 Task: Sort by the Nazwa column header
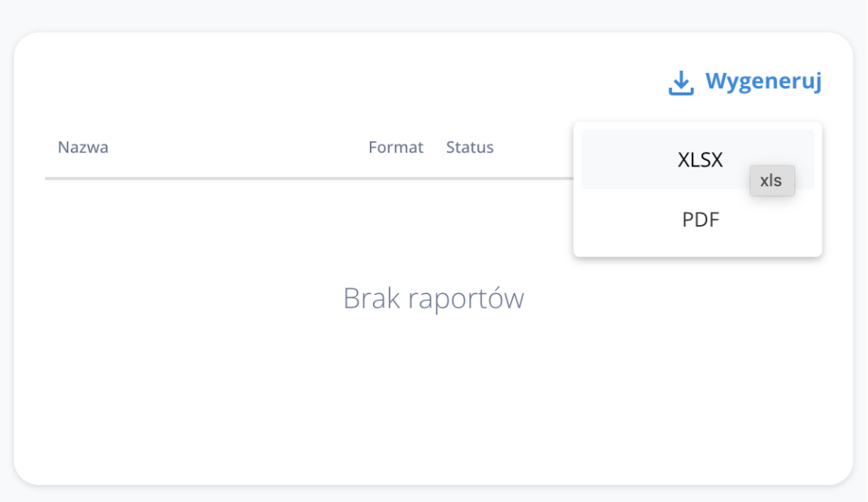click(x=83, y=147)
